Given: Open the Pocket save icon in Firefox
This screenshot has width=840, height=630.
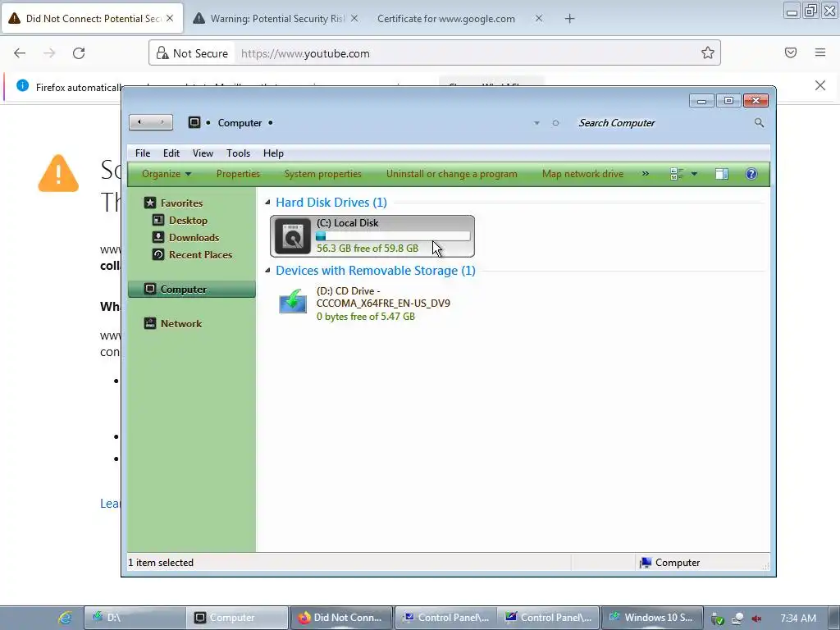Looking at the screenshot, I should coord(791,52).
